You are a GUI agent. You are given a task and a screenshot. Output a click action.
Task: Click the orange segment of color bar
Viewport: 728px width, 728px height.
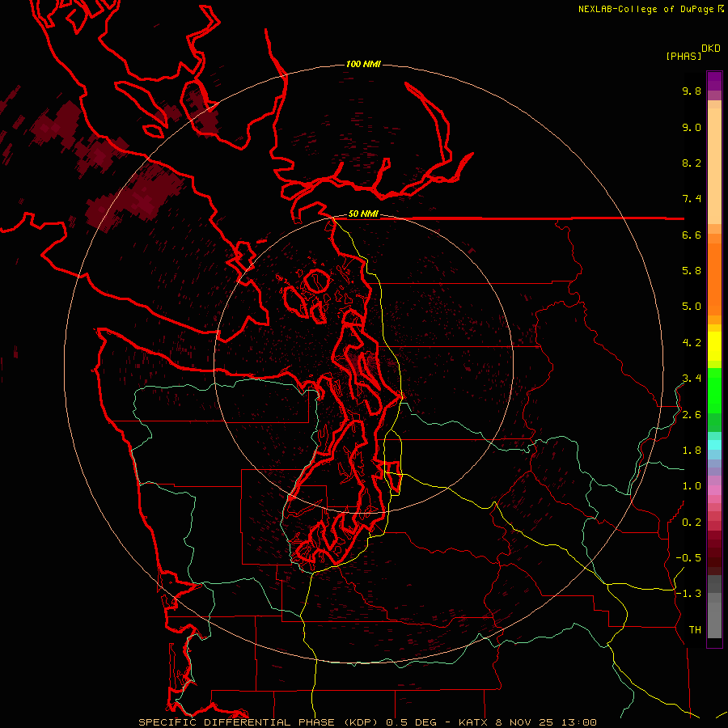714,279
